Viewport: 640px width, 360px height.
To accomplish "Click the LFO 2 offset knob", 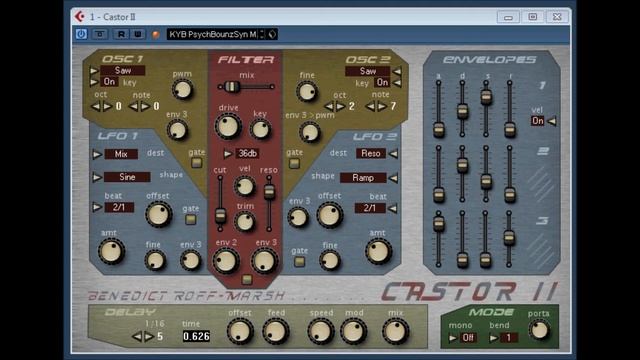I will click(x=329, y=215).
